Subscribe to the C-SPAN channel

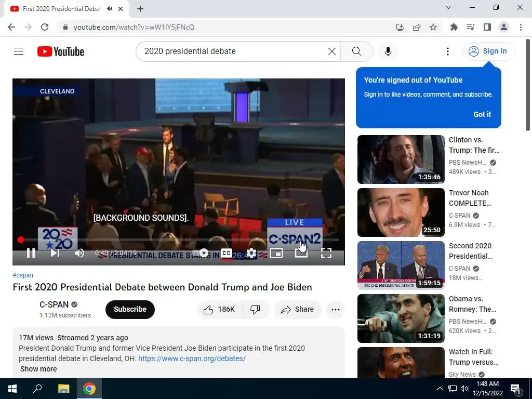pos(130,310)
